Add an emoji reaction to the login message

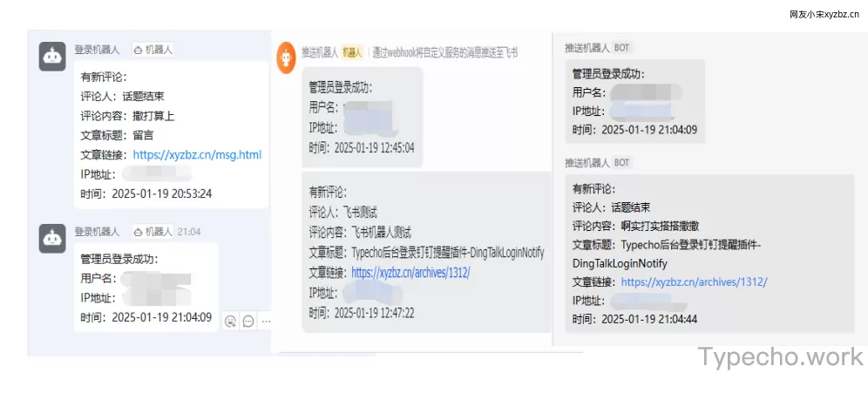point(231,321)
